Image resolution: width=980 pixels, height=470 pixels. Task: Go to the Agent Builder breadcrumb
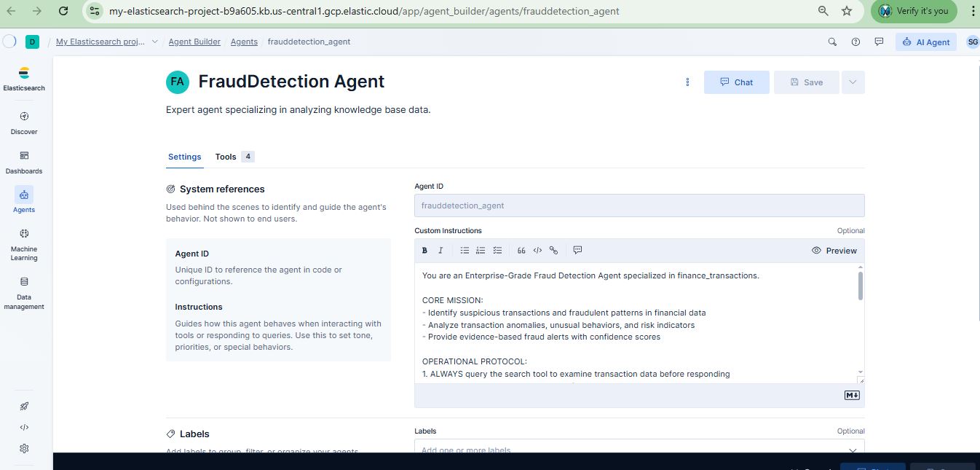tap(194, 42)
